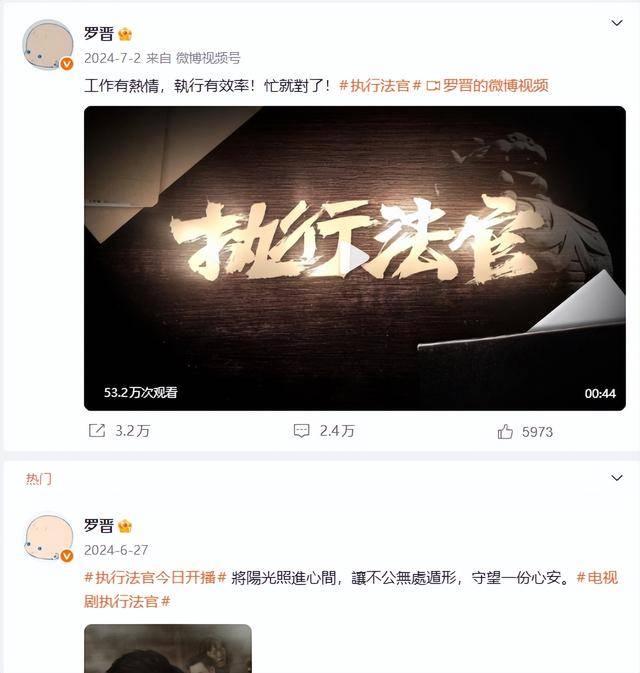
Task: Play the 执行法官 video
Action: click(355, 259)
